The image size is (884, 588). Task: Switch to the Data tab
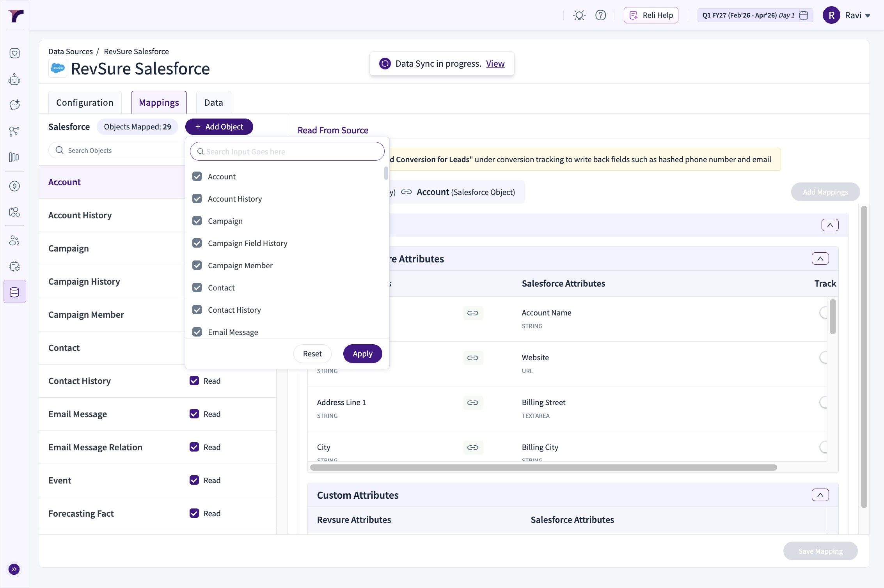(213, 103)
